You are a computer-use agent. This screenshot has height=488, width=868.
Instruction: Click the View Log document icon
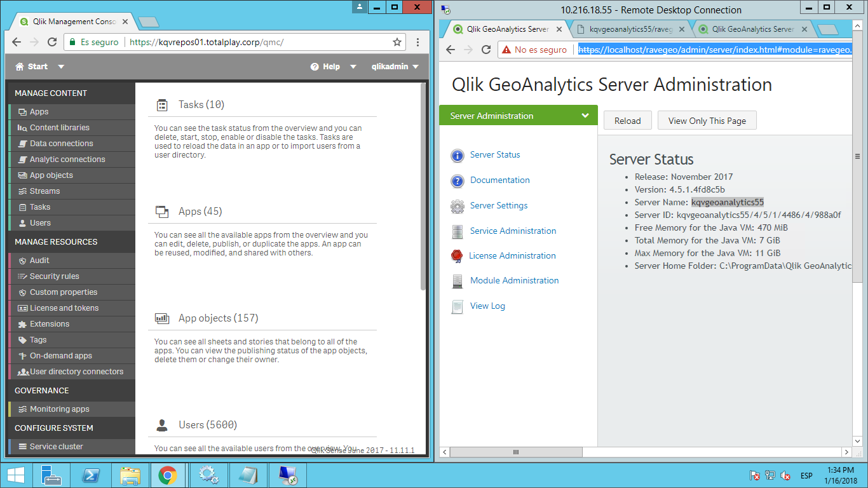pos(458,306)
